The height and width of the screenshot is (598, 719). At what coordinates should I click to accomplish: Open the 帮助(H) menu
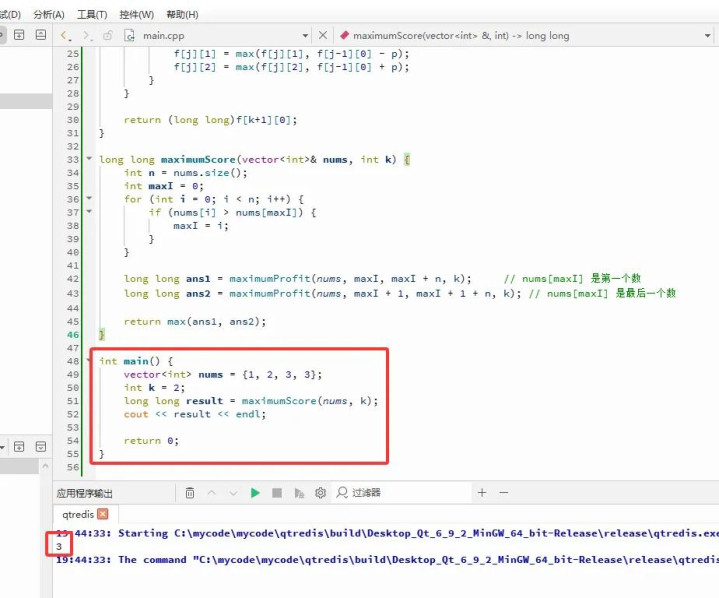tap(181, 14)
